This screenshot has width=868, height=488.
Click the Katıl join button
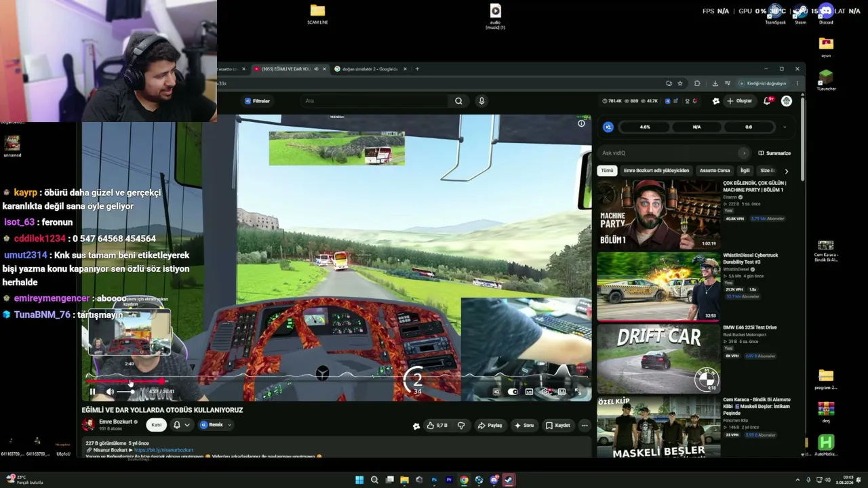coord(157,425)
